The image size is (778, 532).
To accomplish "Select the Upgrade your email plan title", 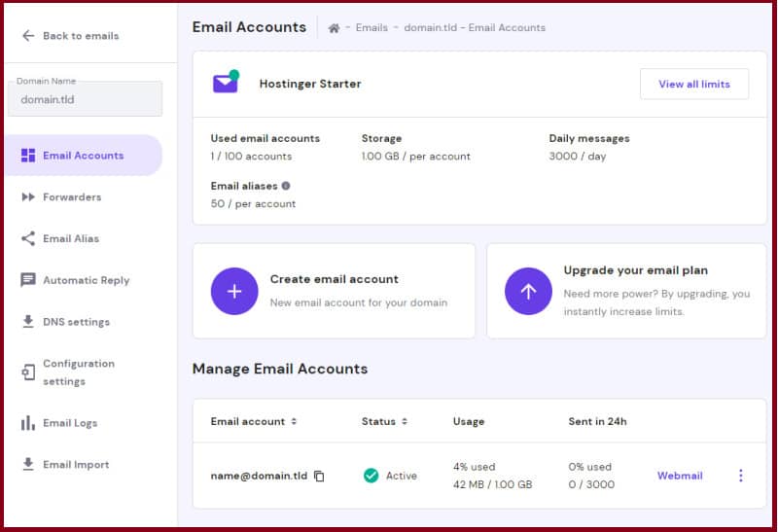I will [636, 270].
